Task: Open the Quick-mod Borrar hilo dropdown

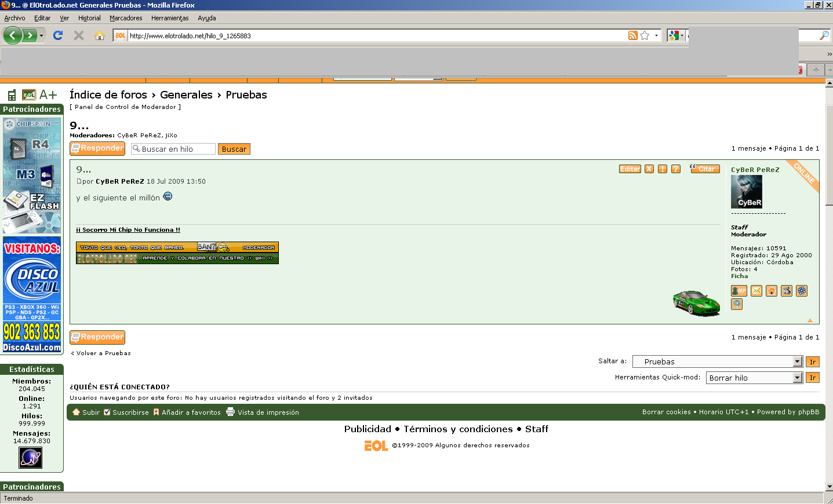Action: coord(754,378)
